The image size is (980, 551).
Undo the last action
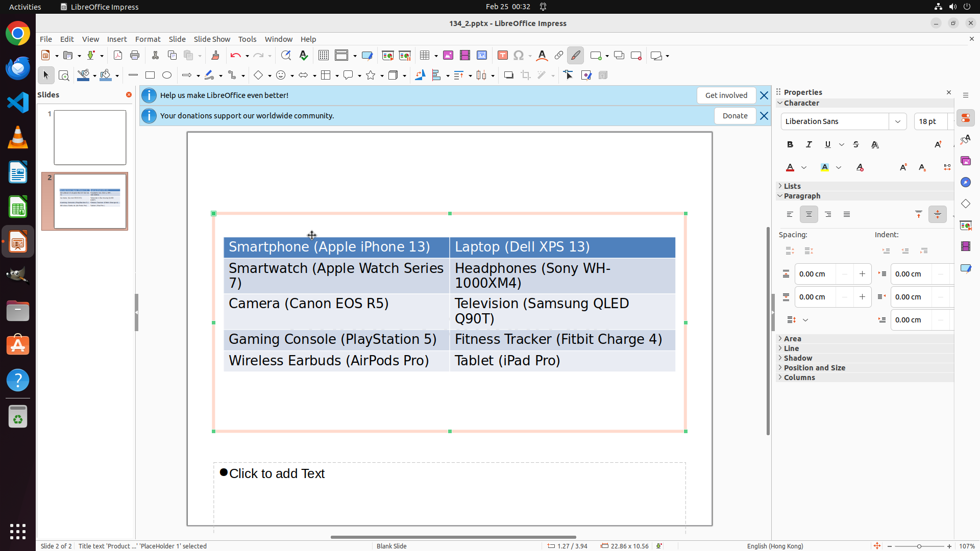point(235,56)
